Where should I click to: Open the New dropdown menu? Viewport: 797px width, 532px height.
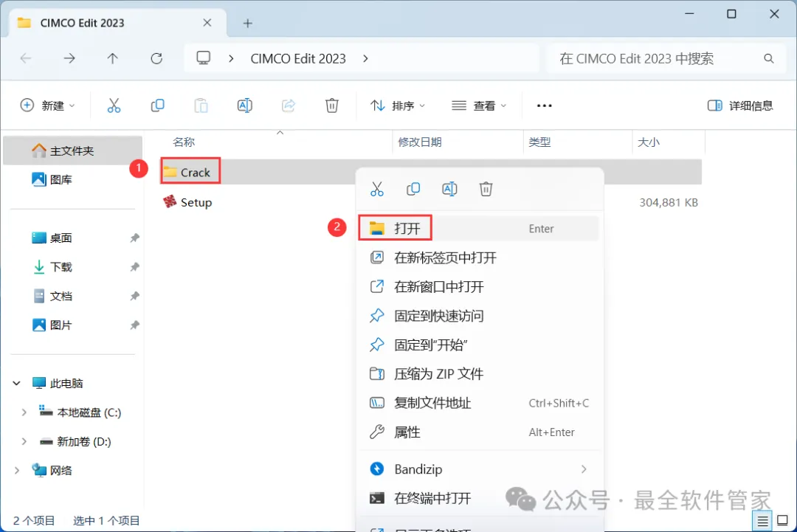47,106
